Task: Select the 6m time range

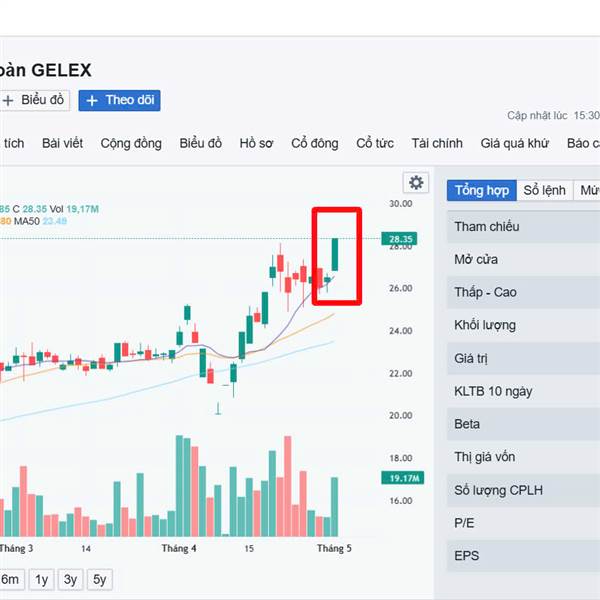Action: (x=10, y=579)
